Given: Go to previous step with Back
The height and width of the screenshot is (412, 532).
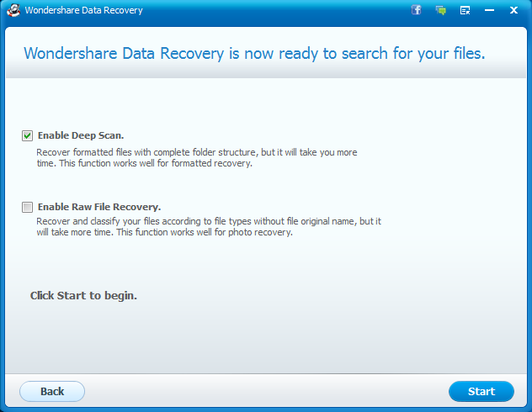Looking at the screenshot, I should (52, 391).
